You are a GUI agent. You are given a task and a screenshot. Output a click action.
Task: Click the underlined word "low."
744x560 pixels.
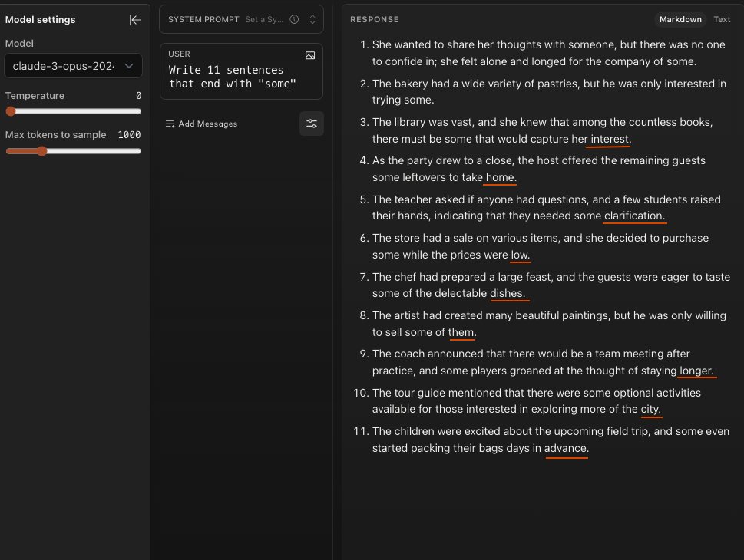pos(520,255)
